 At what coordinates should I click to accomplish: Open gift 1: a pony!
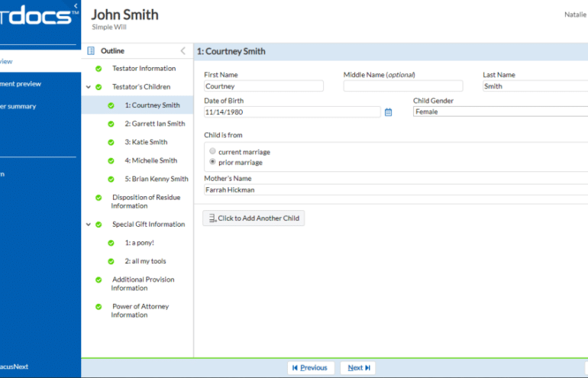[x=140, y=243]
